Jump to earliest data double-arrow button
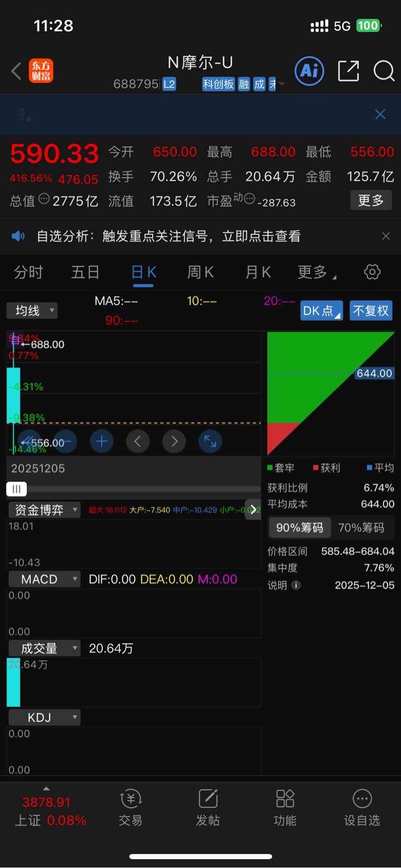 pyautogui.click(x=29, y=442)
